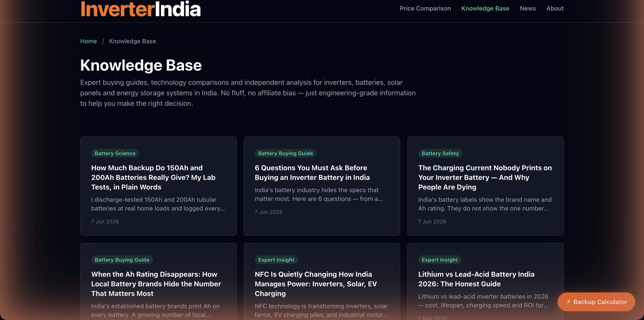Open article on 150Ah and 200Ah backup tests

[x=153, y=177]
